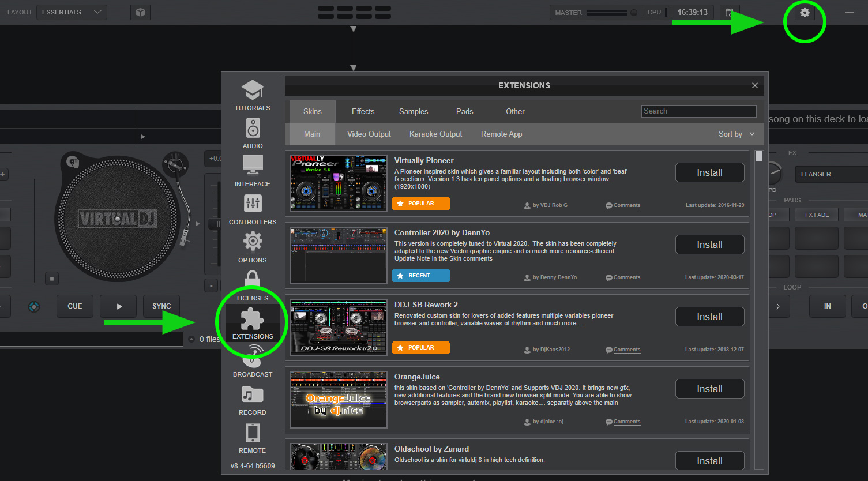Open the Flanger effect selector
This screenshot has width=868, height=481.
pyautogui.click(x=829, y=174)
